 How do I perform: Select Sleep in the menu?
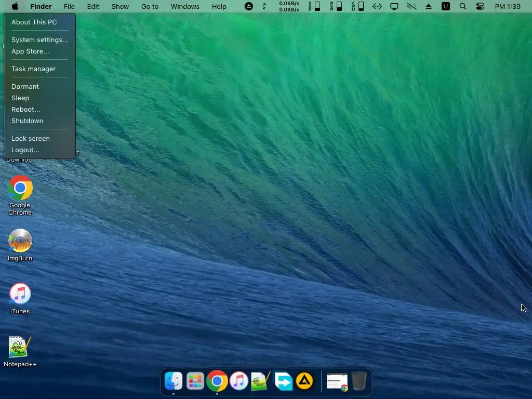[39, 98]
